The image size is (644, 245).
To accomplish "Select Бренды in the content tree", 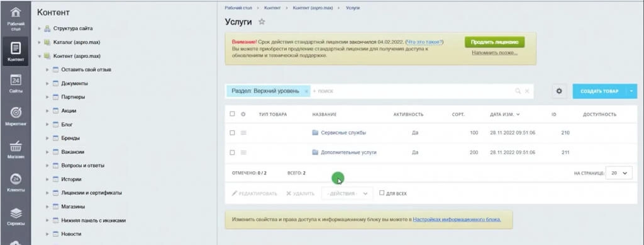I will click(70, 138).
